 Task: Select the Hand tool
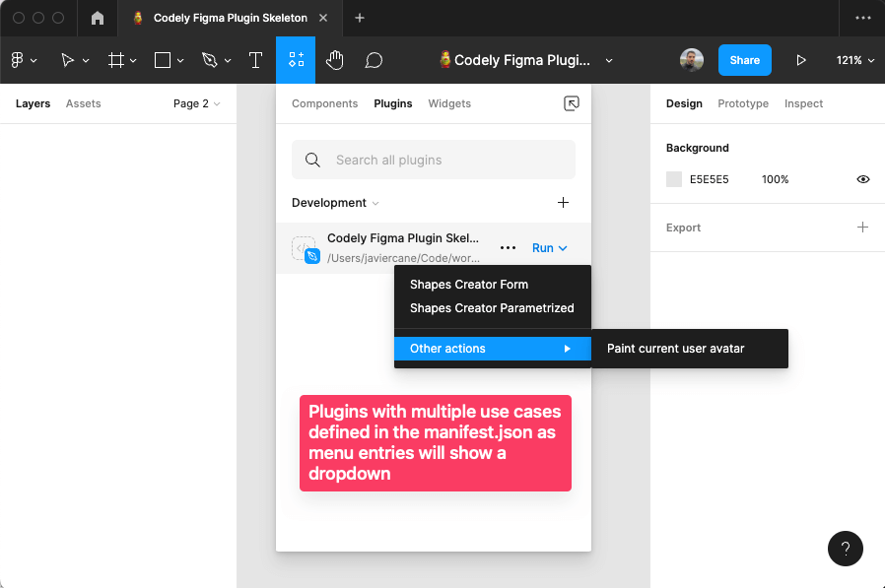[335, 60]
